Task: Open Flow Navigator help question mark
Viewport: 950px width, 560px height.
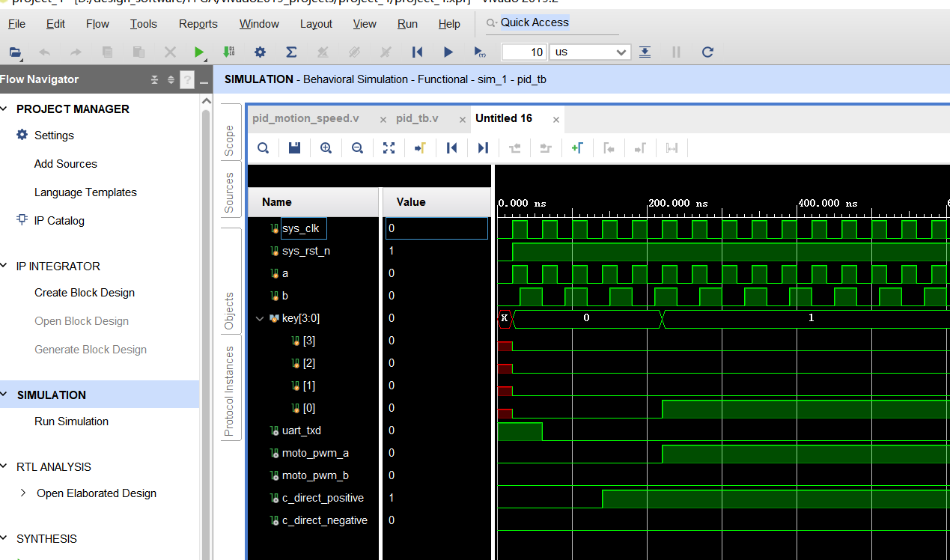Action: pos(186,79)
